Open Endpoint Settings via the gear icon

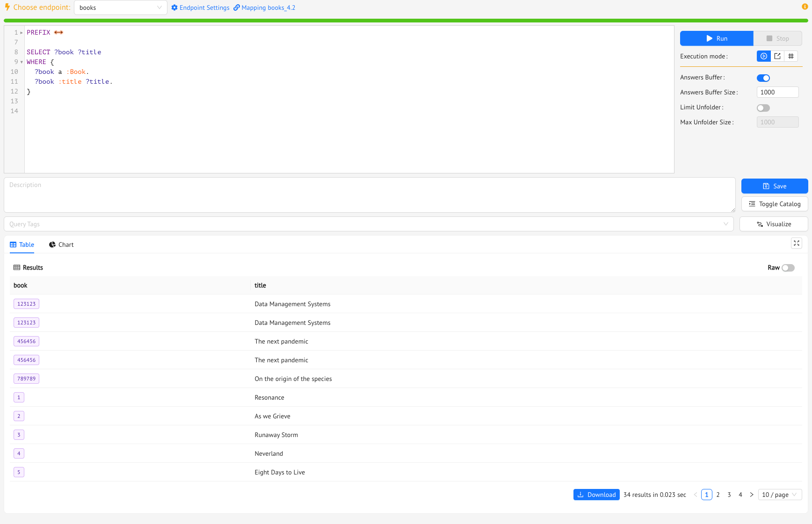[x=174, y=7]
